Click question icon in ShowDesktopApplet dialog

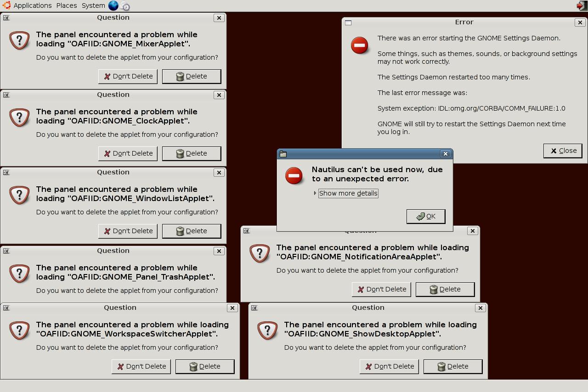click(x=268, y=330)
